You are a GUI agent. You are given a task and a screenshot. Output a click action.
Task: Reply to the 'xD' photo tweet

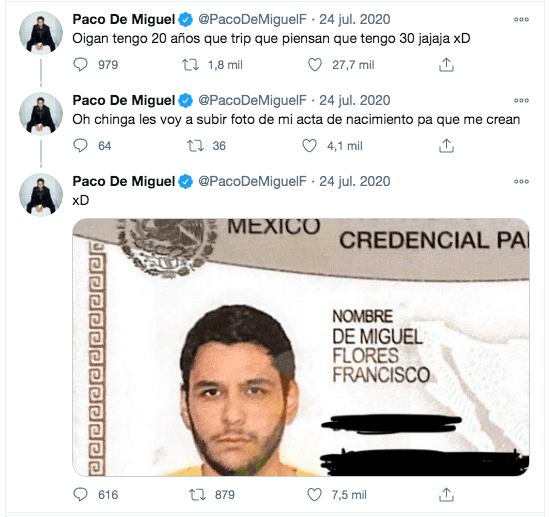click(80, 494)
